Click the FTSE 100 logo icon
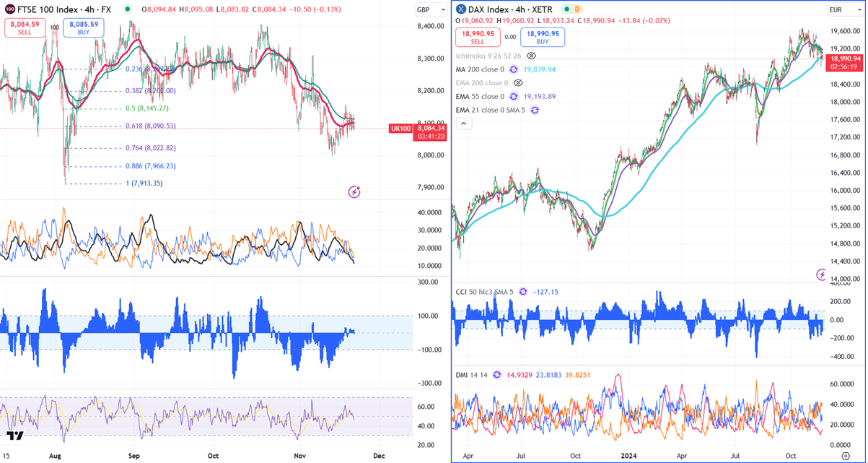The width and height of the screenshot is (868, 463). click(9, 9)
